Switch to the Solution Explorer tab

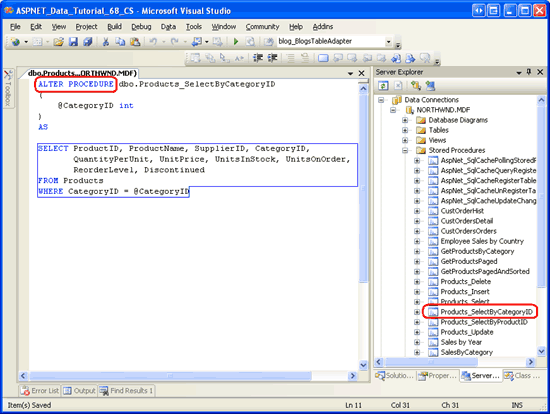coord(394,376)
